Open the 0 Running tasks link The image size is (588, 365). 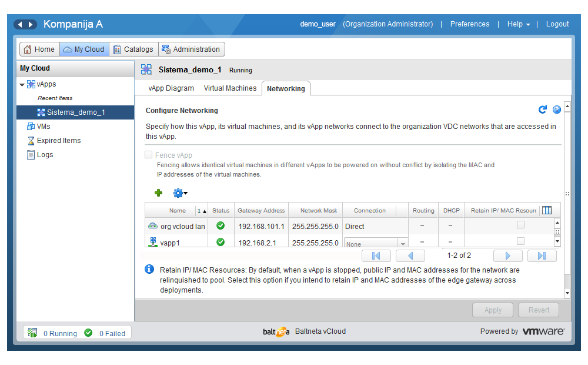(60, 333)
